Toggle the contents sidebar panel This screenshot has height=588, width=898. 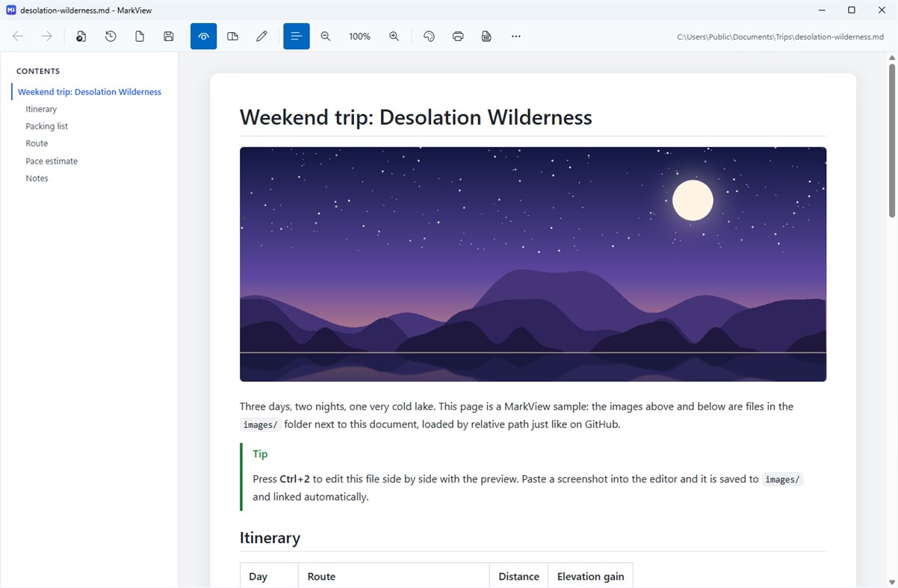[x=296, y=36]
